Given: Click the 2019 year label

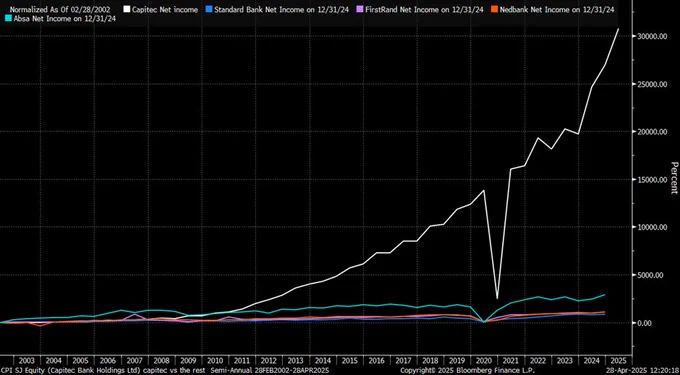Looking at the screenshot, I should pos(457,360).
